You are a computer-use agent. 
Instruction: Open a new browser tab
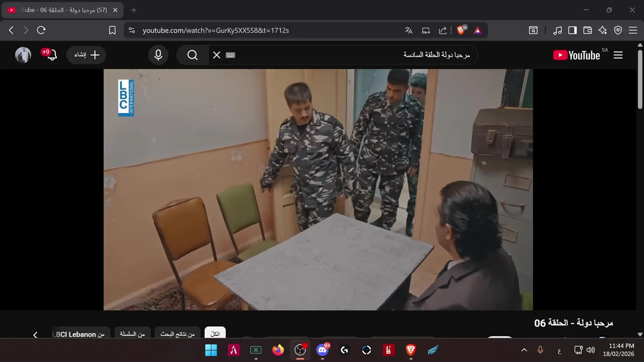134,10
